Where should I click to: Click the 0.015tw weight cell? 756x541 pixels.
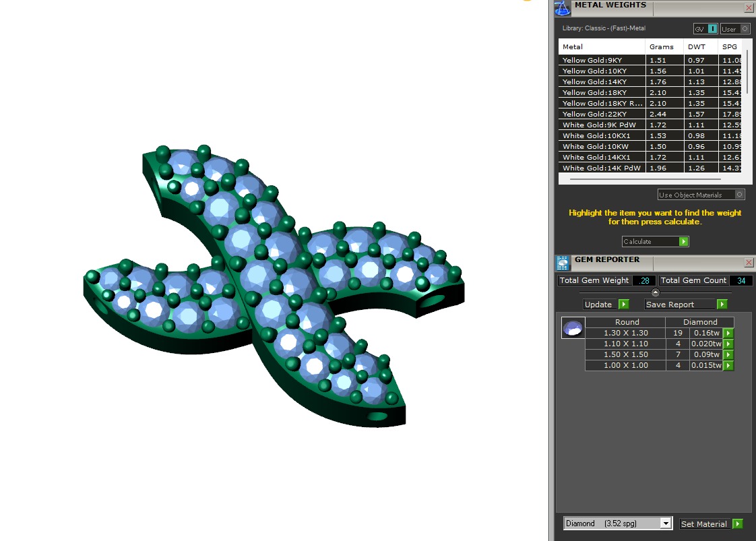pyautogui.click(x=707, y=365)
